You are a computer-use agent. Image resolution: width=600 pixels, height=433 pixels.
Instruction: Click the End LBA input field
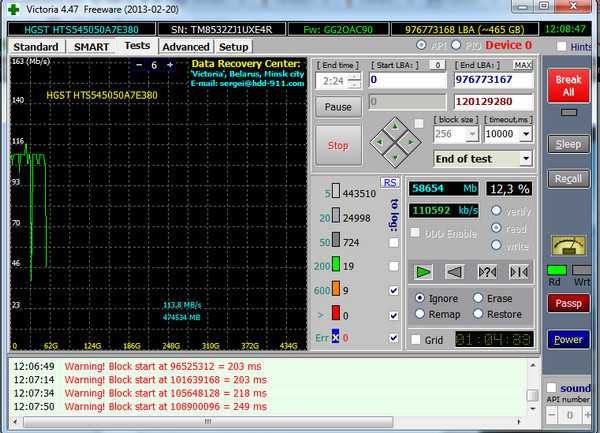[493, 80]
